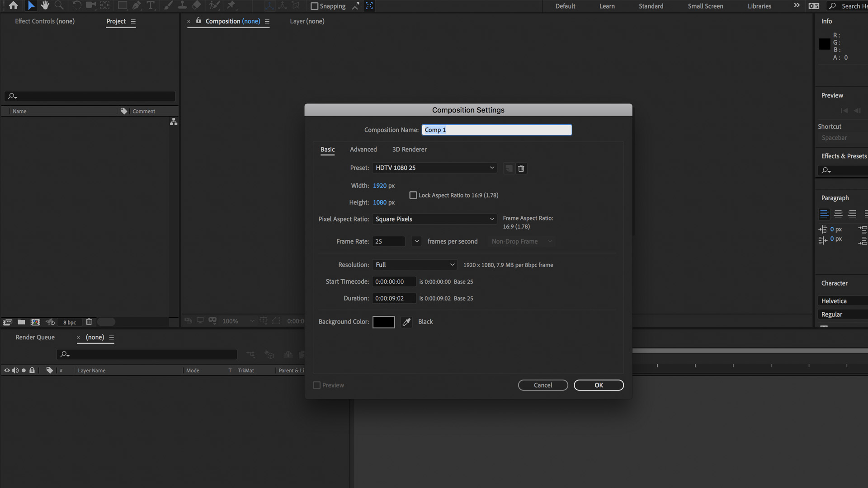Select the Type tool
The image size is (868, 488).
pyautogui.click(x=151, y=6)
